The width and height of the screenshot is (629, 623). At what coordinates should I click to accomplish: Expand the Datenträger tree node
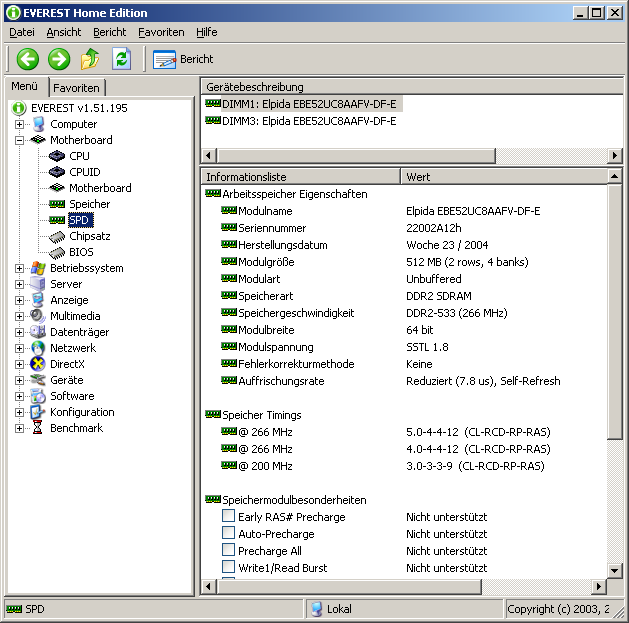click(19, 333)
